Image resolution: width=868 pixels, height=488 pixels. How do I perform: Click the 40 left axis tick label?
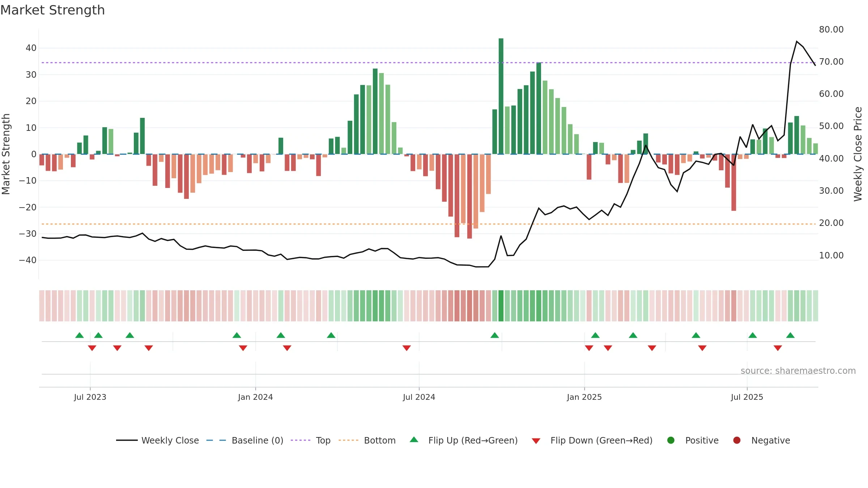[x=31, y=48]
